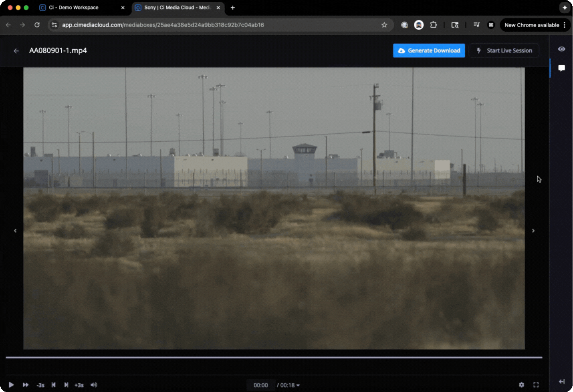
Task: Click the Gemini sparkle icon
Action: point(565,8)
